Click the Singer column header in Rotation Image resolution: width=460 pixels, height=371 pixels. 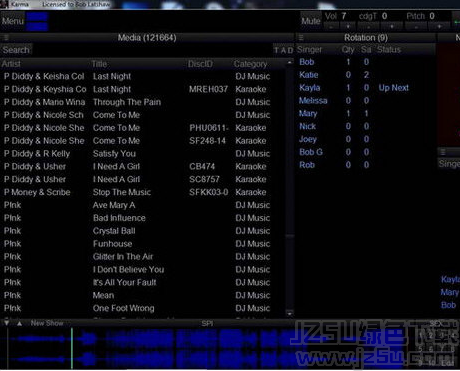point(309,50)
